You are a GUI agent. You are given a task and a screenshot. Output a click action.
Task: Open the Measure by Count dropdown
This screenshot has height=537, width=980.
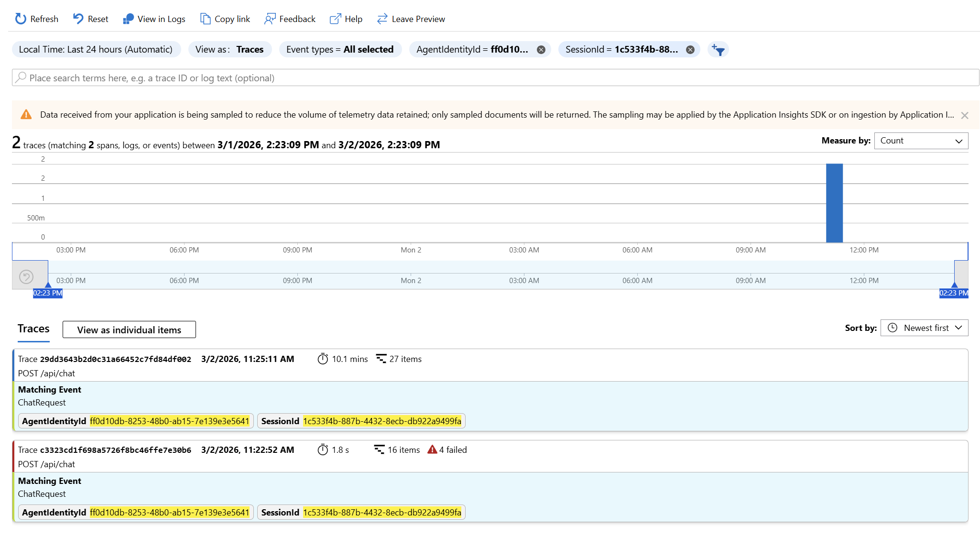point(921,141)
